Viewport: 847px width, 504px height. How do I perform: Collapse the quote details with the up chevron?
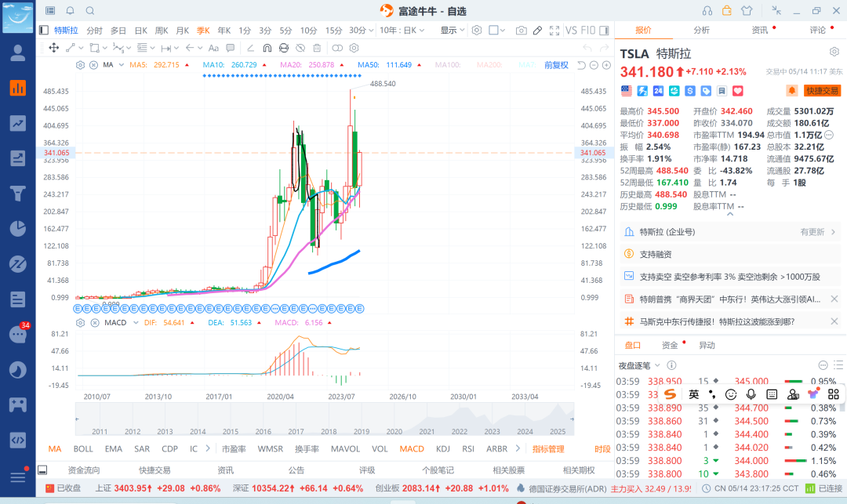click(x=730, y=214)
